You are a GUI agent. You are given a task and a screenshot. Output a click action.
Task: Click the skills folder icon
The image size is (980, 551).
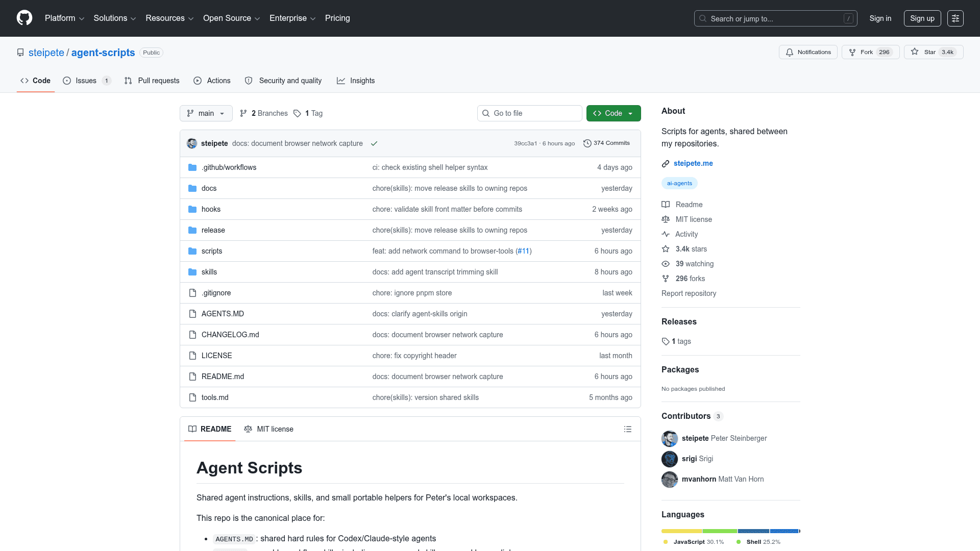(192, 272)
